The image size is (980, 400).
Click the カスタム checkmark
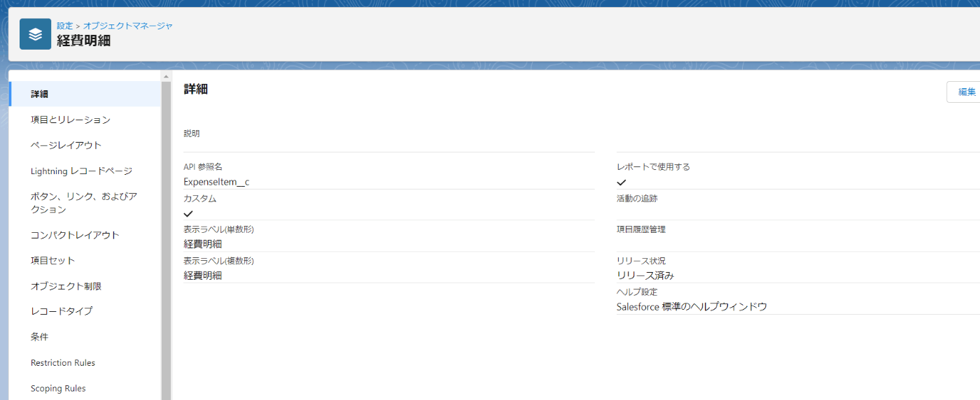[x=188, y=213]
